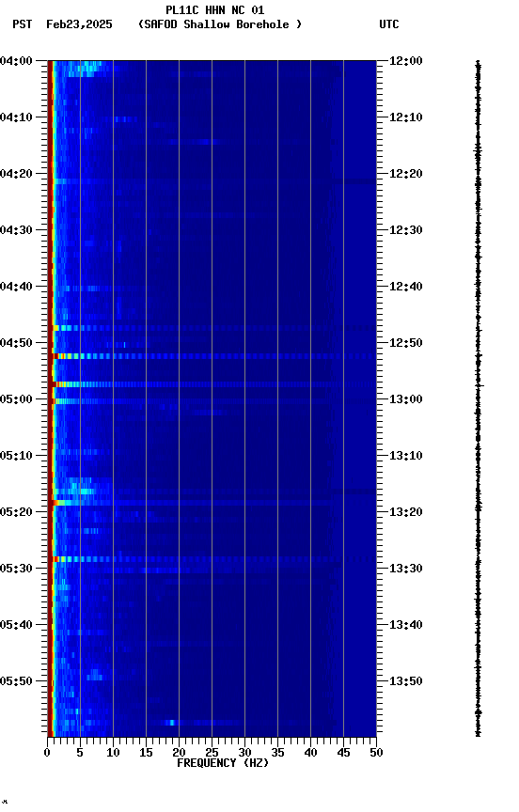Click the 04:00 PST time label
Image resolution: width=519 pixels, height=812 pixels.
point(16,61)
